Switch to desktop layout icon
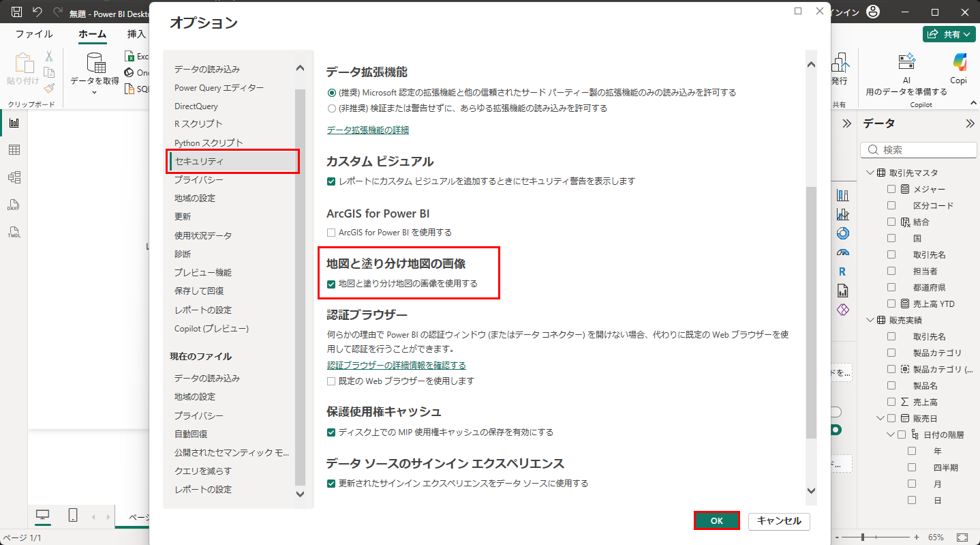The image size is (980, 545). click(43, 516)
